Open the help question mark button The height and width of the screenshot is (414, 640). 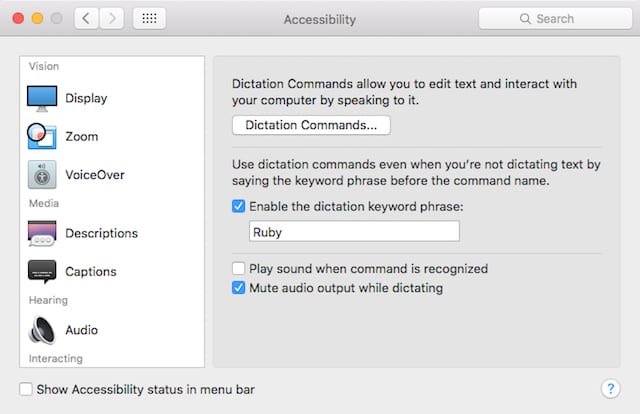point(610,389)
